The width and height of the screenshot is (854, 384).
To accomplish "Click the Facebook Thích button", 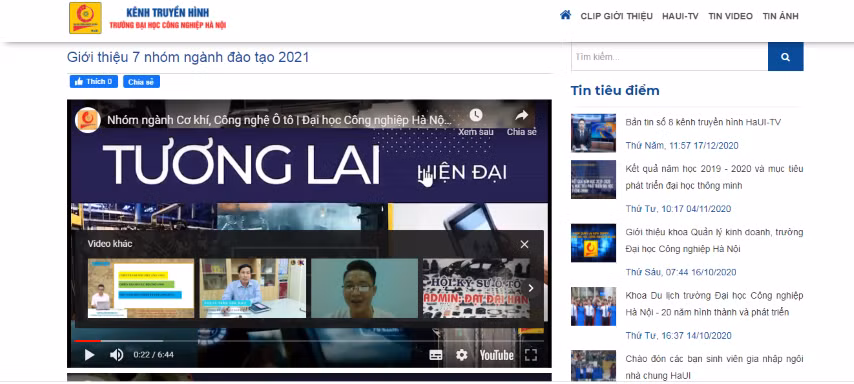I will click(94, 82).
